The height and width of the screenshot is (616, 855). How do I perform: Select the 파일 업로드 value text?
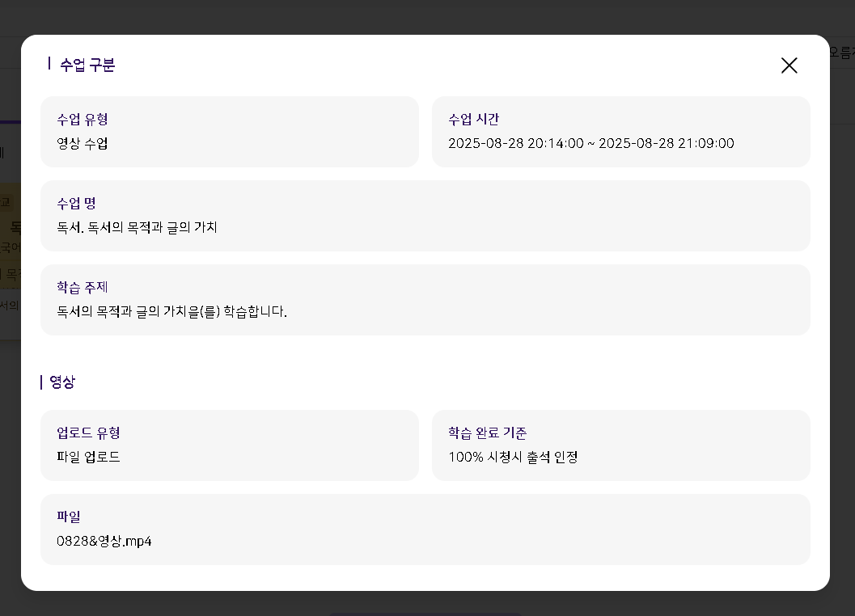point(88,458)
